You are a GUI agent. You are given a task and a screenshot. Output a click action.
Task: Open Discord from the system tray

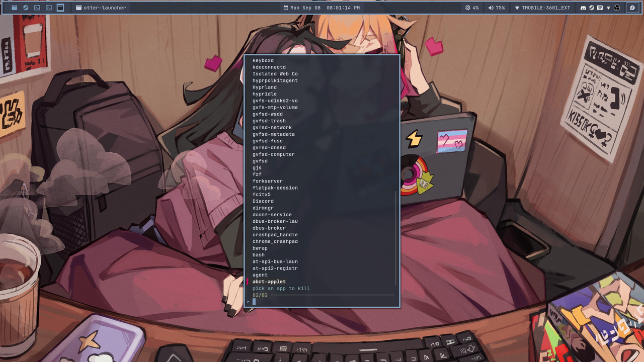(x=583, y=8)
